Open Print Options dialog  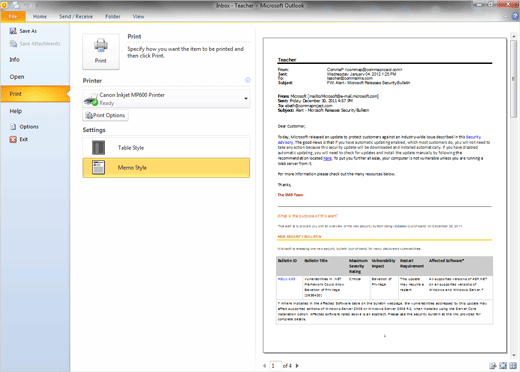pos(105,115)
